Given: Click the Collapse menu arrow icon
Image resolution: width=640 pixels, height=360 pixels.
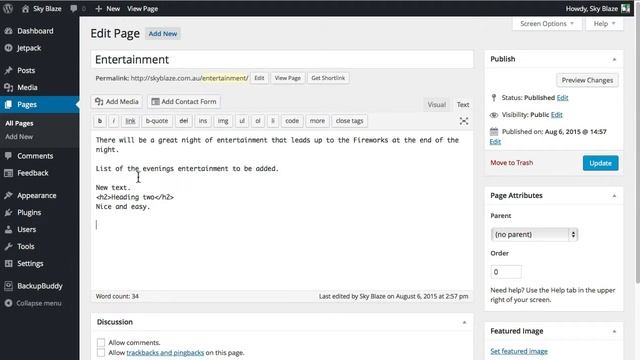Looking at the screenshot, I should coord(9,303).
